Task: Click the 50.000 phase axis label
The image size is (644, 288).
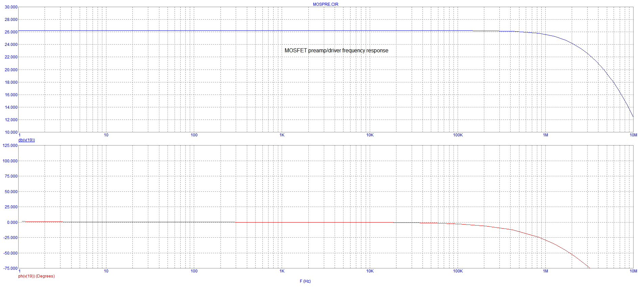Action: (x=11, y=192)
